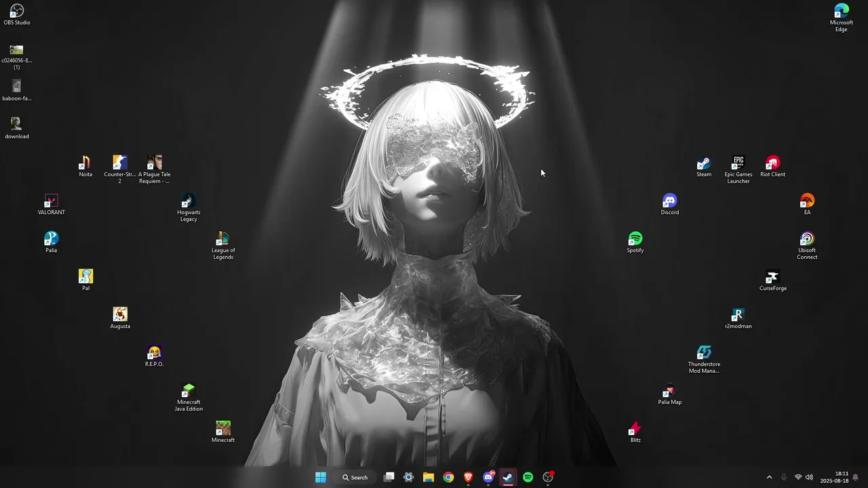Viewport: 868px width, 488px height.
Task: Open Google Chrome from the taskbar
Action: pos(448,477)
